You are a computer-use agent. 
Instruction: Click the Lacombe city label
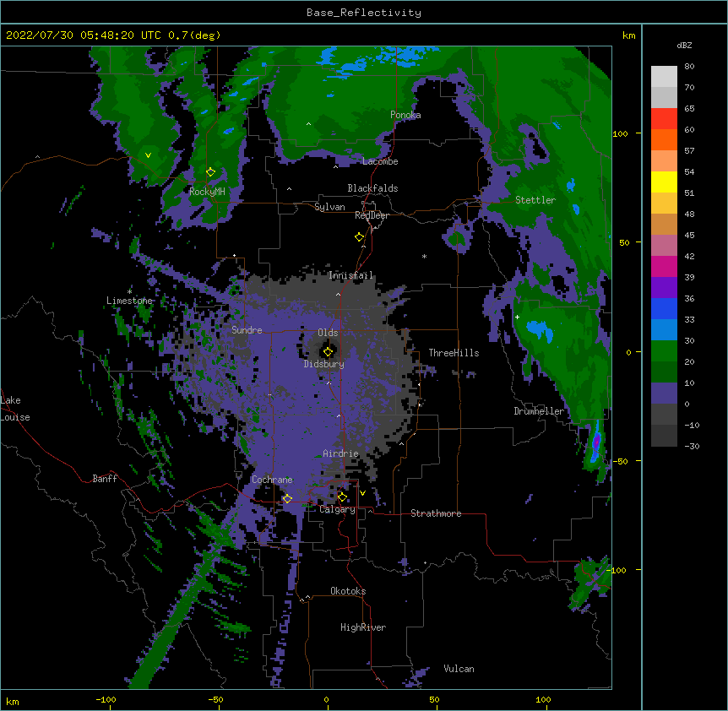(x=380, y=161)
